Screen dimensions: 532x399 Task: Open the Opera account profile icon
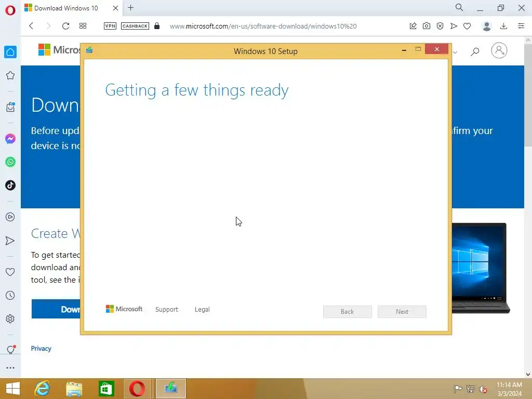tap(487, 26)
